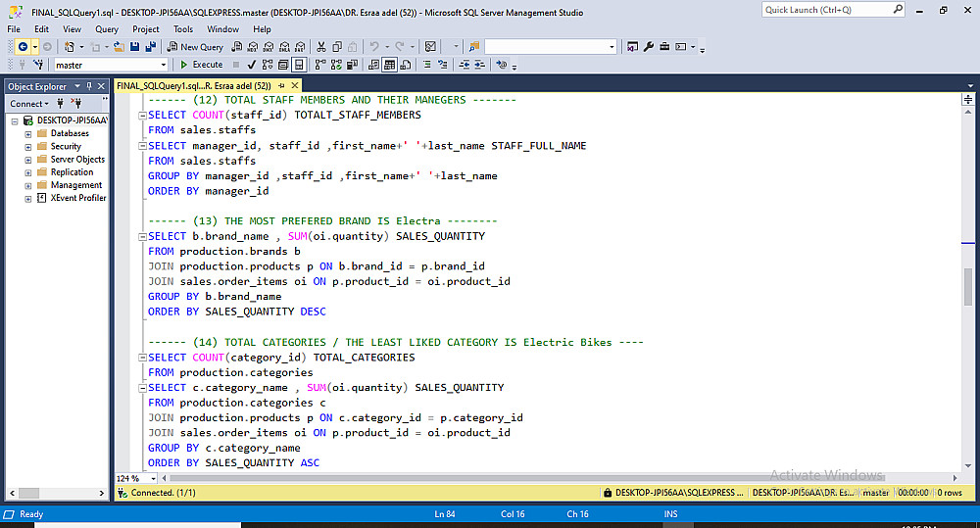Image resolution: width=980 pixels, height=528 pixels.
Task: Click the New Query toolbar button
Action: 196,47
